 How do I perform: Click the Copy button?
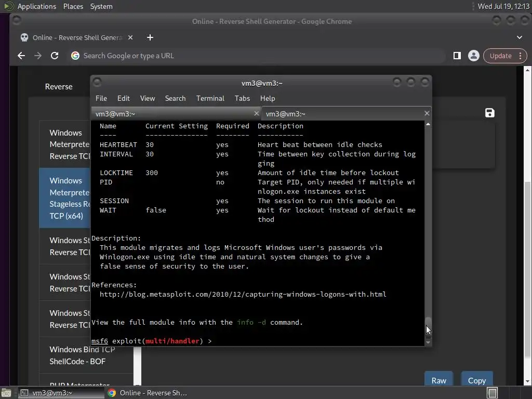pos(477,379)
